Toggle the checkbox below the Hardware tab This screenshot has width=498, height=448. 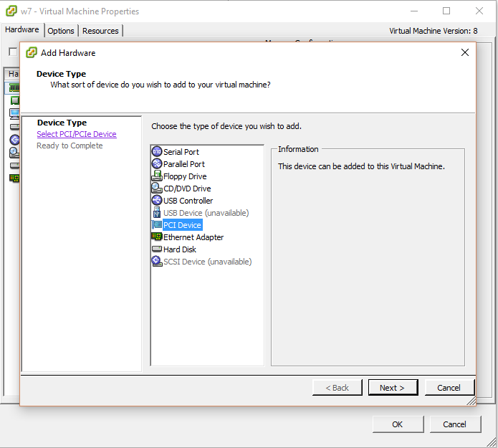(x=12, y=52)
